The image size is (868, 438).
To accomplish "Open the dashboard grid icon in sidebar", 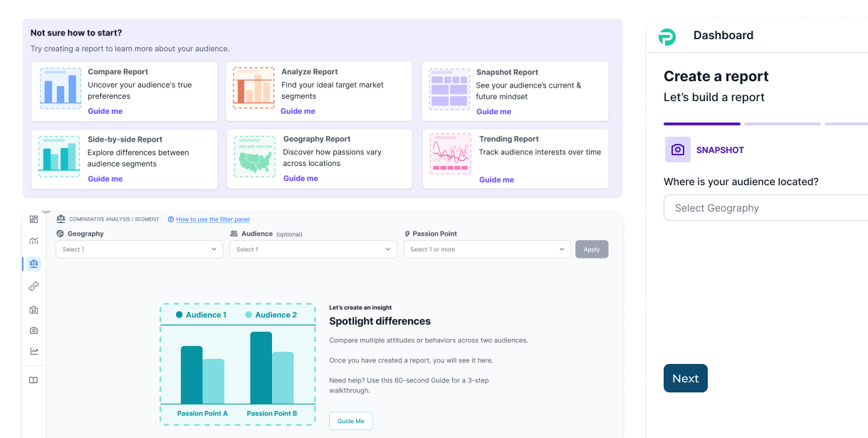I will coord(33,219).
